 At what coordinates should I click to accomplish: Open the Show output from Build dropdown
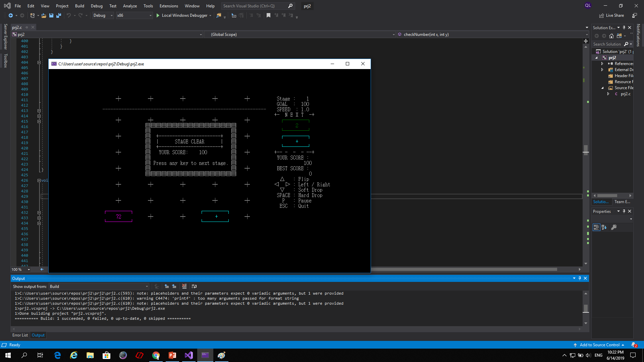[x=99, y=286]
